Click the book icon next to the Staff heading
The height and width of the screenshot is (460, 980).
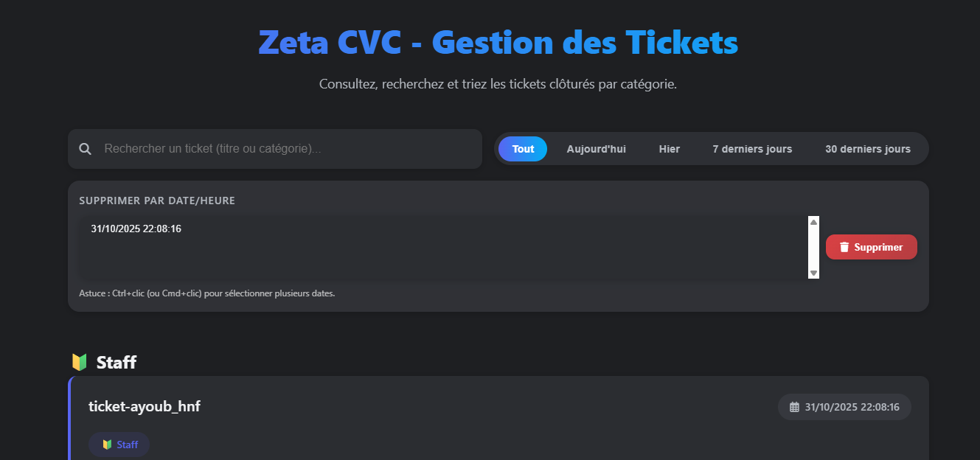80,361
